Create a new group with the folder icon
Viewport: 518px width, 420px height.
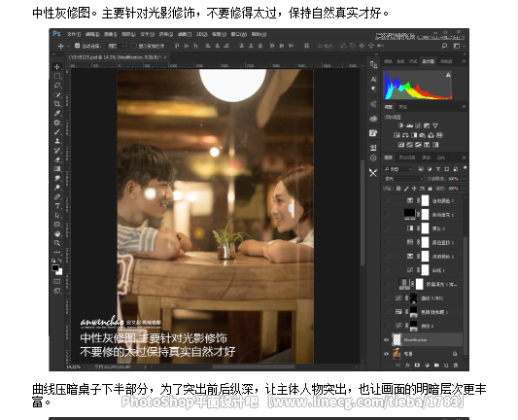pos(436,366)
